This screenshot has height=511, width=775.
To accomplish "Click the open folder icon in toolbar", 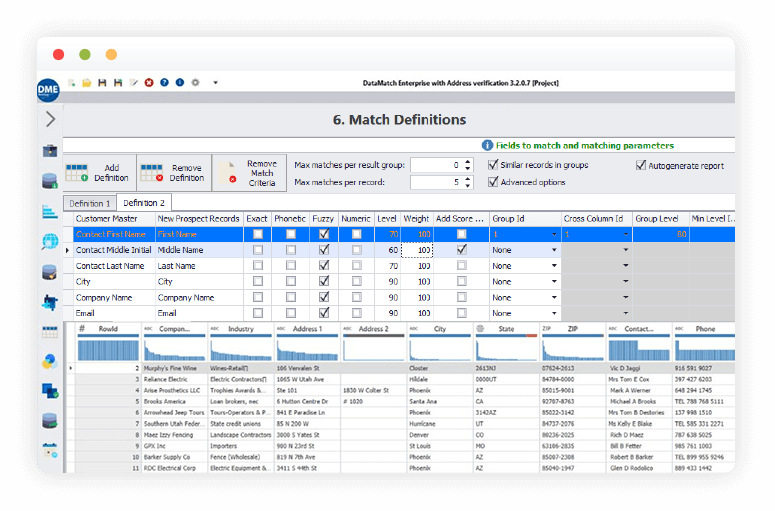I will 87,82.
